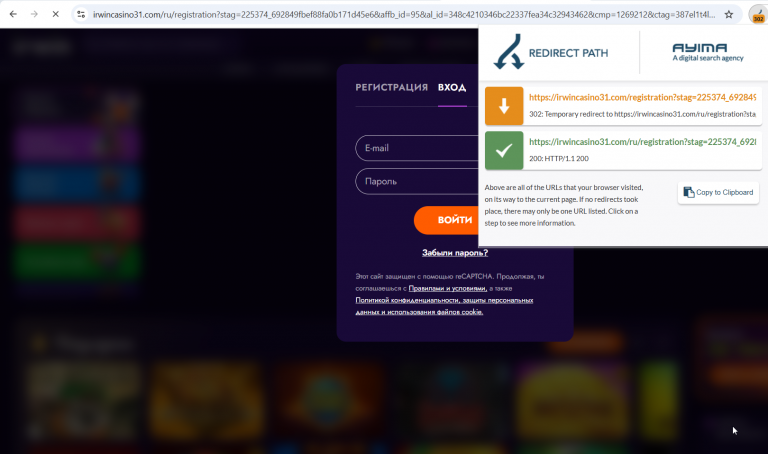The width and height of the screenshot is (768, 454).
Task: Bookmark this page with the star icon
Action: tap(729, 14)
